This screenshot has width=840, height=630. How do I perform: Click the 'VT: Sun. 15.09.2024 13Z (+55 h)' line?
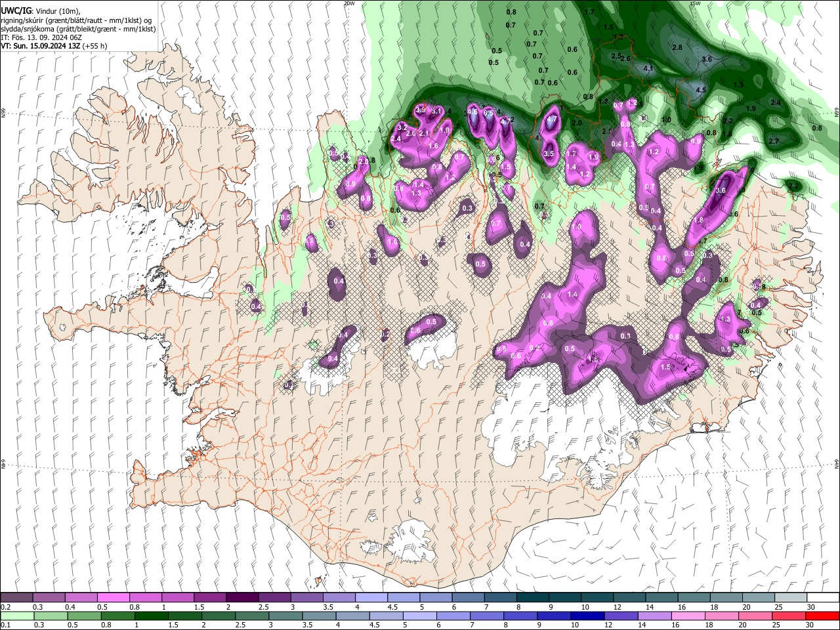pos(54,46)
